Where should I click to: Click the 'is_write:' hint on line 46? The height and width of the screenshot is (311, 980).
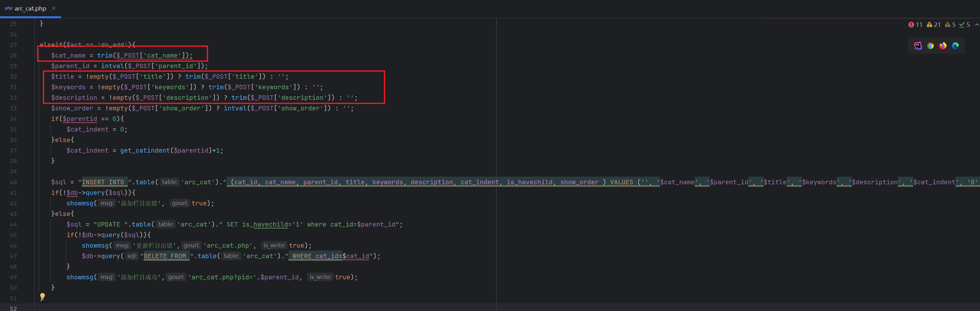(x=274, y=245)
